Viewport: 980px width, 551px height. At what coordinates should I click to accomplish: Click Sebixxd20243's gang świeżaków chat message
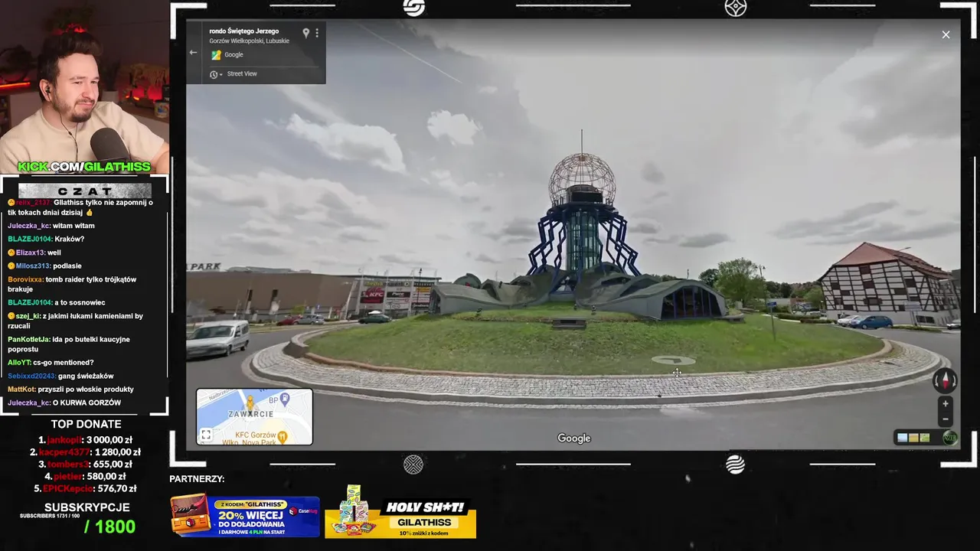60,376
